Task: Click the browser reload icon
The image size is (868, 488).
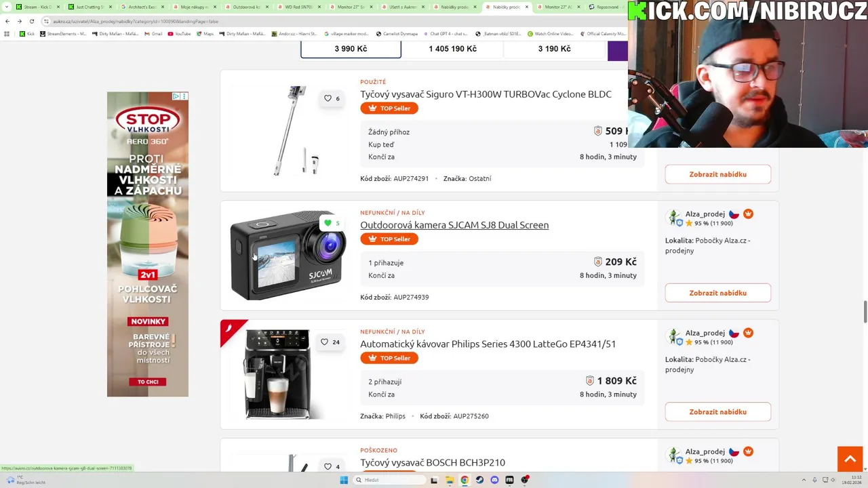Action: click(31, 21)
